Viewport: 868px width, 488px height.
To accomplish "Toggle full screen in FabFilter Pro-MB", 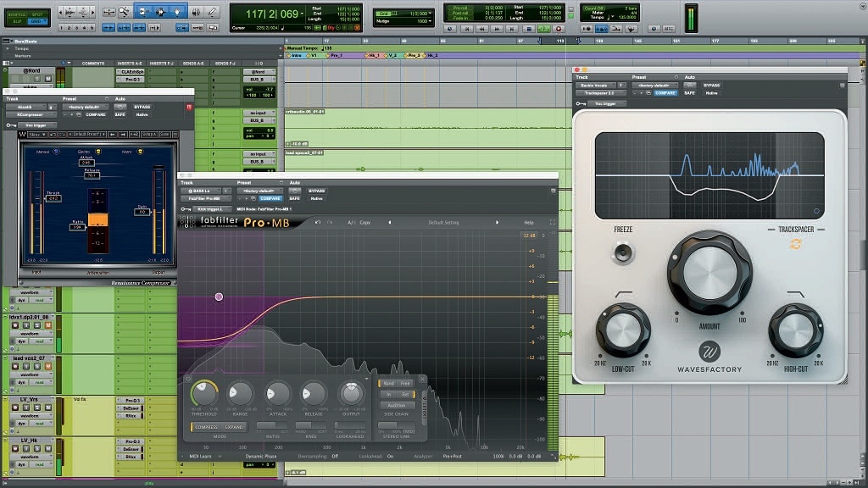I will [552, 223].
